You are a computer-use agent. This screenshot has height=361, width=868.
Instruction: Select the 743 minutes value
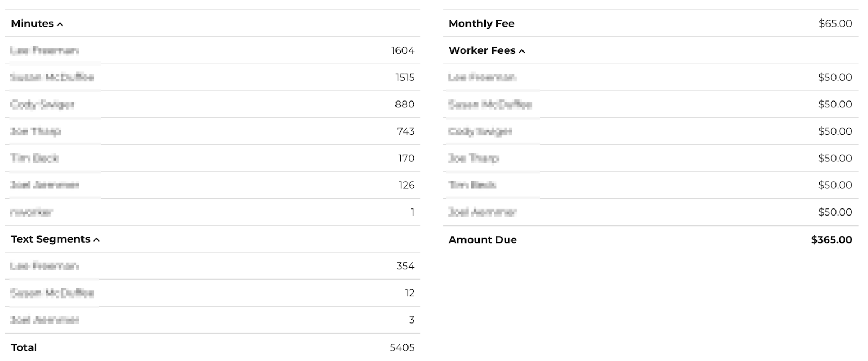(x=405, y=131)
